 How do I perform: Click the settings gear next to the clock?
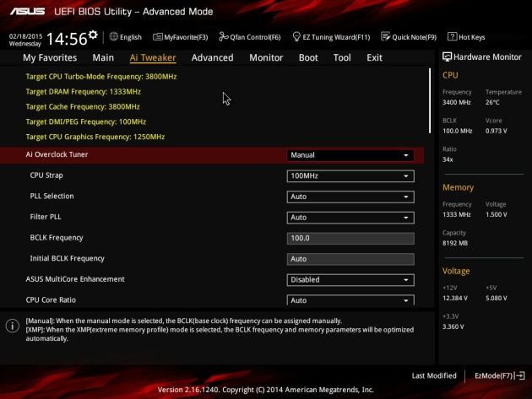[93, 35]
